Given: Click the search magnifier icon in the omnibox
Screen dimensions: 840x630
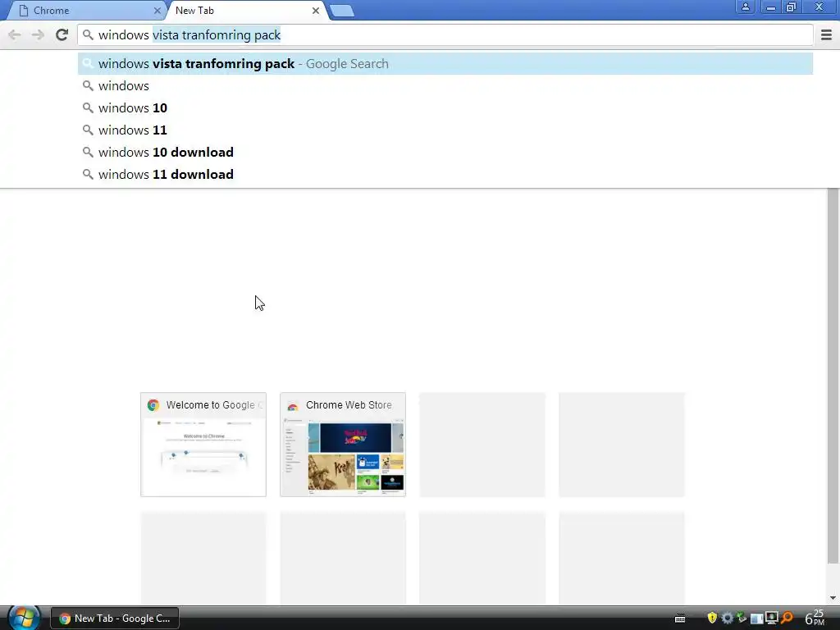Looking at the screenshot, I should click(88, 34).
